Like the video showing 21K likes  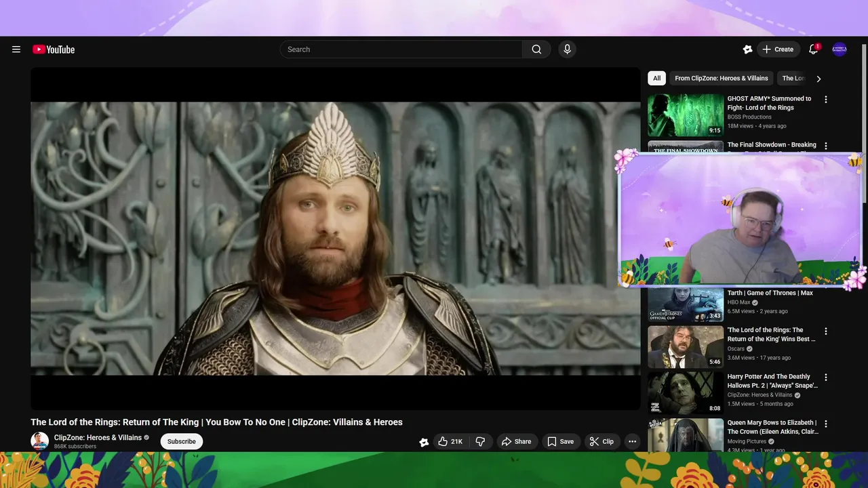pyautogui.click(x=450, y=442)
